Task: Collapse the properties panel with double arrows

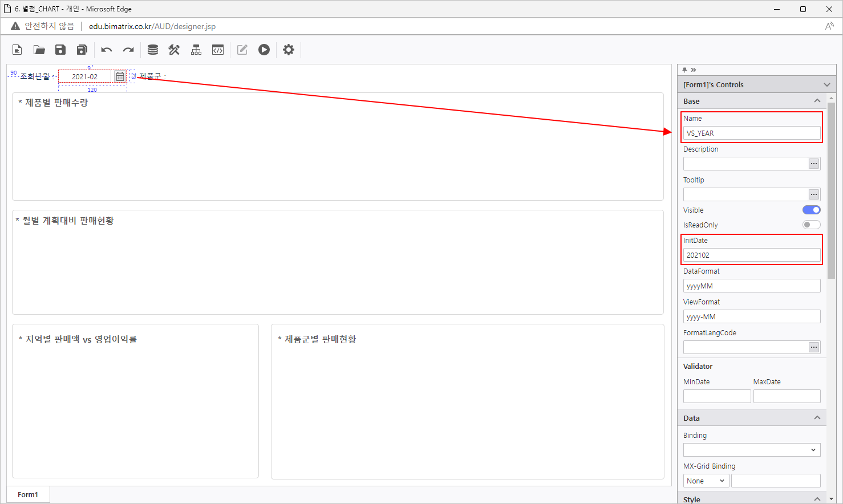Action: (x=694, y=70)
